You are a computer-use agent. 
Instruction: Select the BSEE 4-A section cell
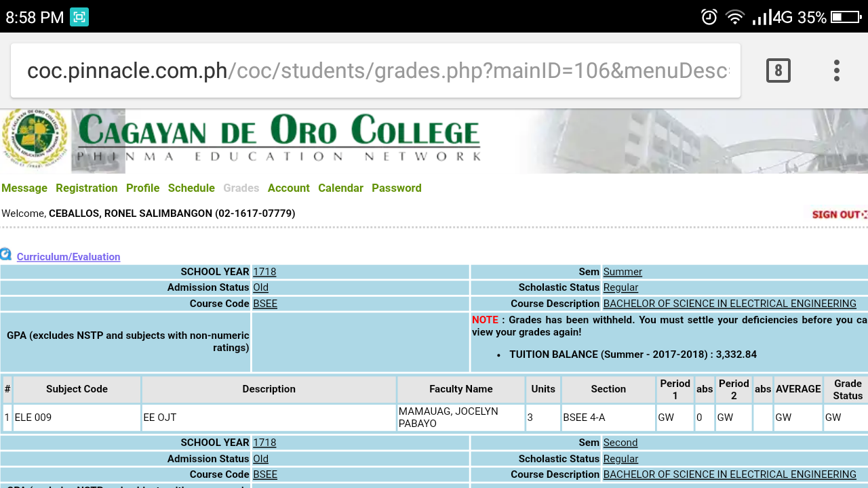[x=608, y=418]
